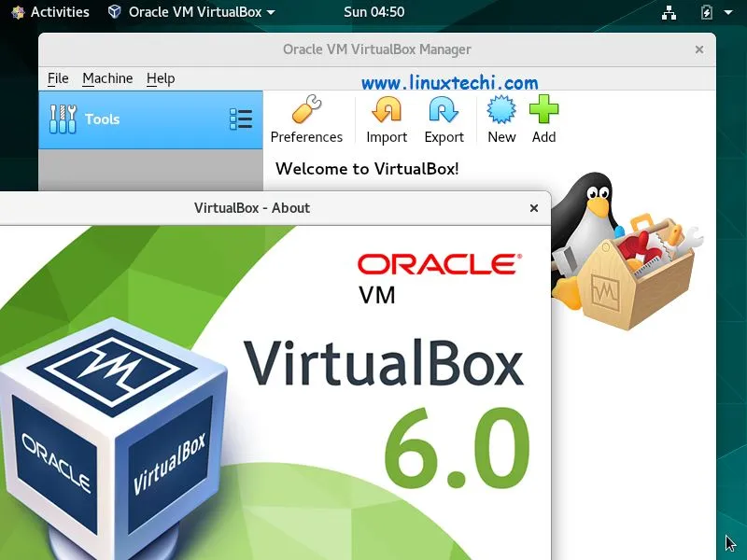Click the network status icon in the top bar
Screen dimensions: 747x560
pyautogui.click(x=667, y=12)
